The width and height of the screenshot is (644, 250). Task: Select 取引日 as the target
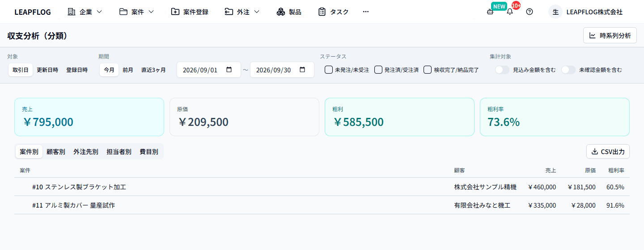(21, 70)
